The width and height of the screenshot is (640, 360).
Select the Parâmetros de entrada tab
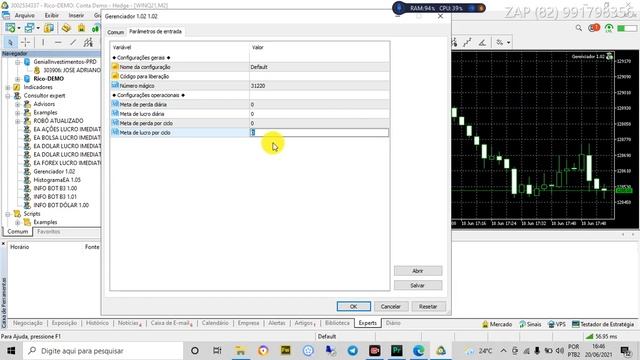[x=156, y=31]
